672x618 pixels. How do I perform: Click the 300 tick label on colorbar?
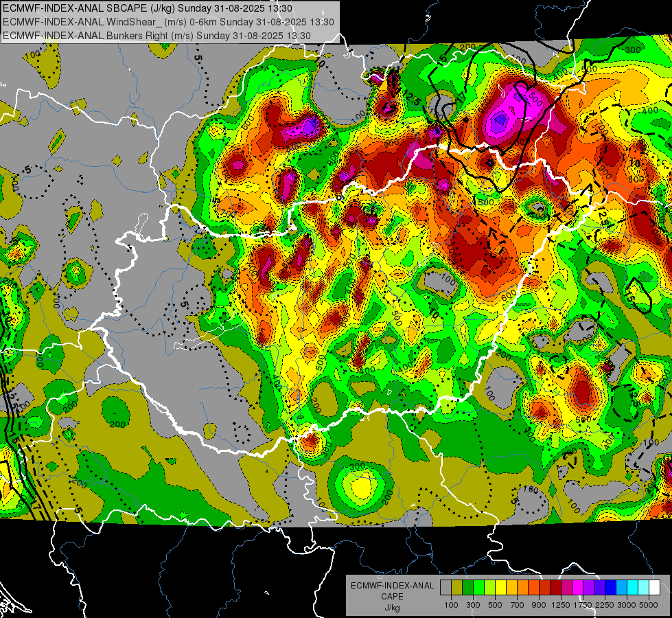[473, 605]
